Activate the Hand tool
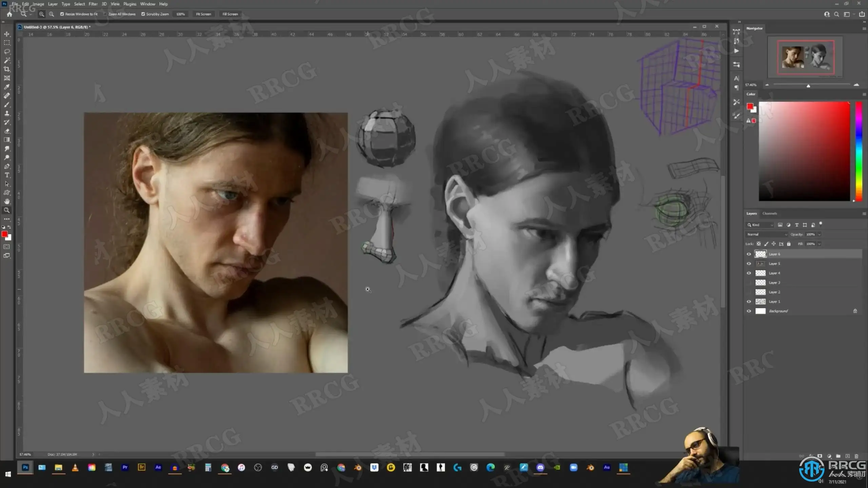Viewport: 868px width, 488px height. coord(7,201)
